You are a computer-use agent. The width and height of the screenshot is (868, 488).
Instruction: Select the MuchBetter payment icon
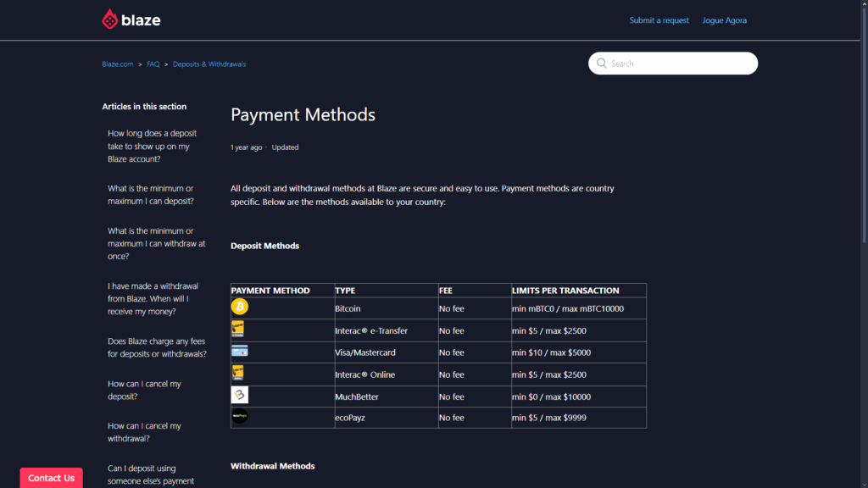[x=240, y=395]
